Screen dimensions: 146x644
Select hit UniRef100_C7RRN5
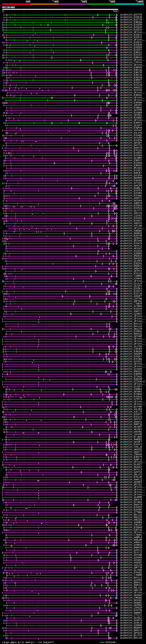tap(131, 575)
